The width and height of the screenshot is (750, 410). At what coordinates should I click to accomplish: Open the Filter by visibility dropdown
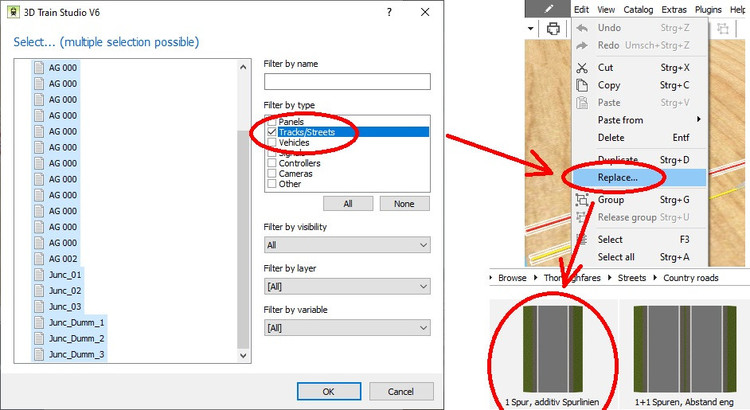coord(347,245)
